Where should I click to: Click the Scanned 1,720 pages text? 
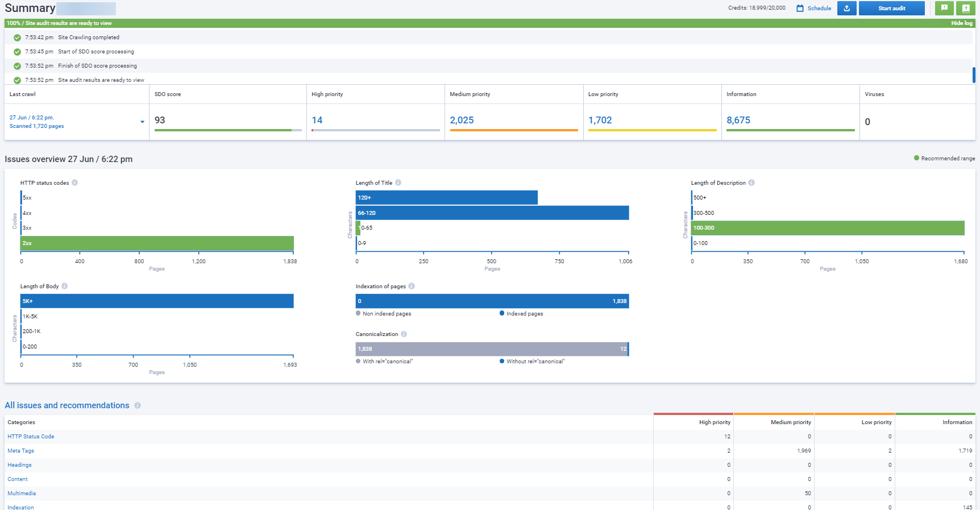pyautogui.click(x=36, y=126)
